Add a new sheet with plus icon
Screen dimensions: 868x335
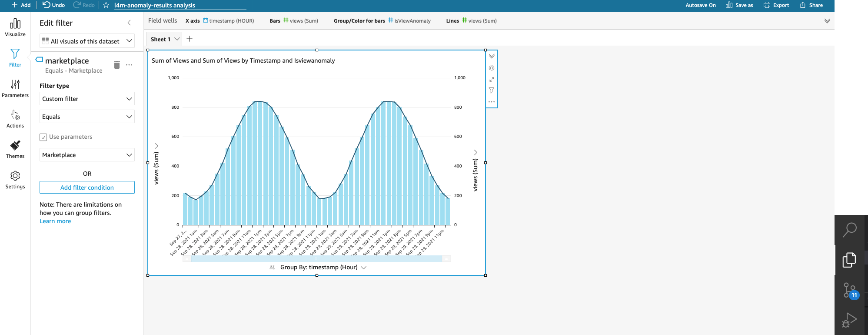[190, 39]
